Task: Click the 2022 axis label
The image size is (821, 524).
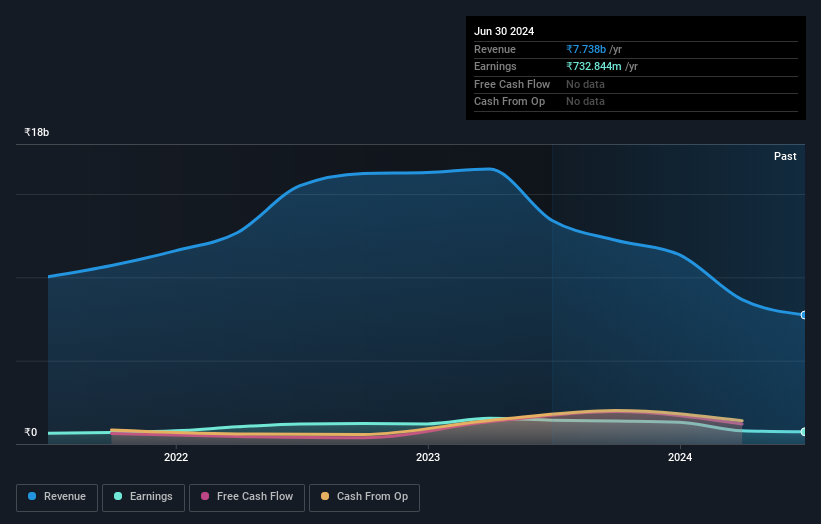Action: pyautogui.click(x=176, y=457)
